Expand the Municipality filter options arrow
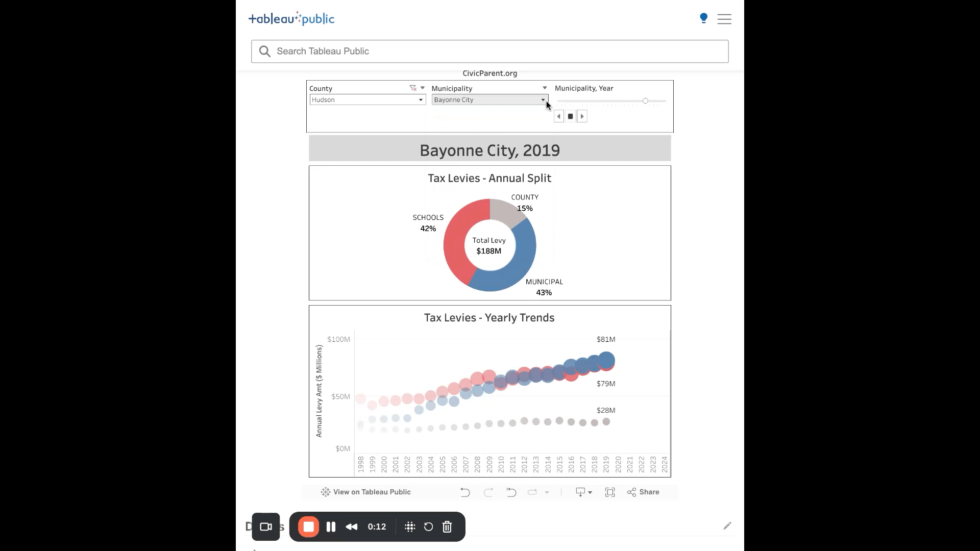The image size is (980, 551). pyautogui.click(x=545, y=88)
